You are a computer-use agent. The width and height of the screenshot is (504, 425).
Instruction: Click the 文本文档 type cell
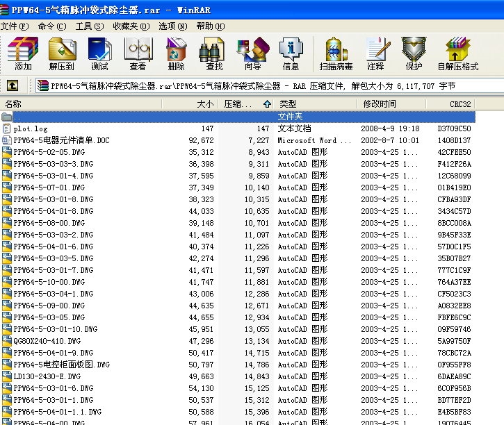(294, 128)
